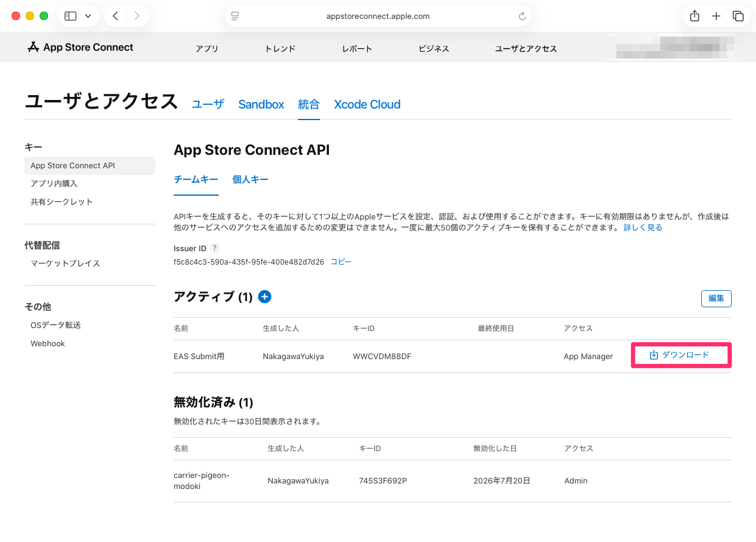Open the トレンド menu
The height and width of the screenshot is (542, 756).
tap(280, 49)
